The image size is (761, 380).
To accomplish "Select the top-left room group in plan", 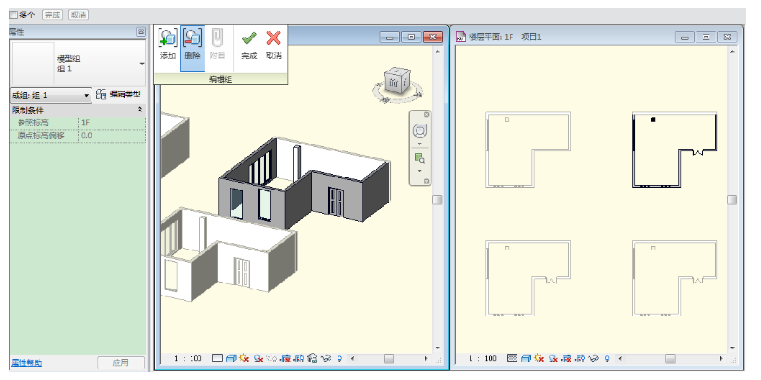I will (528, 149).
